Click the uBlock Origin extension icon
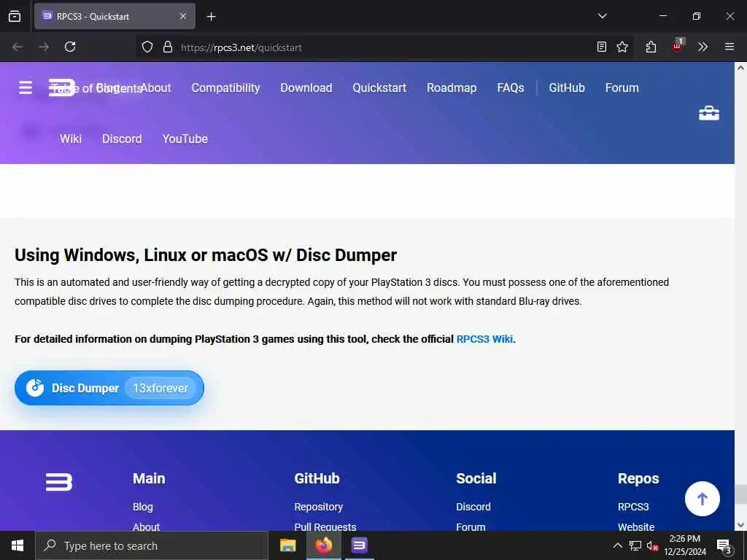The width and height of the screenshot is (747, 560). pos(678,46)
